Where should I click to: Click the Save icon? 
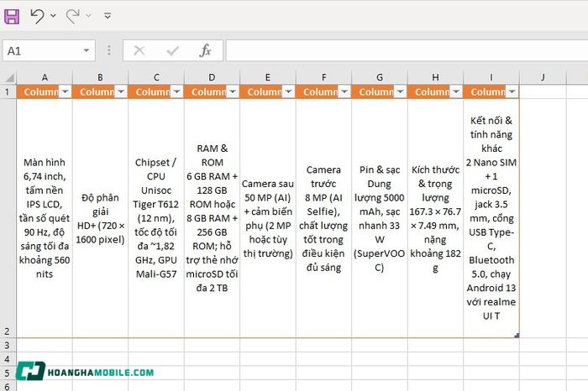pos(12,17)
